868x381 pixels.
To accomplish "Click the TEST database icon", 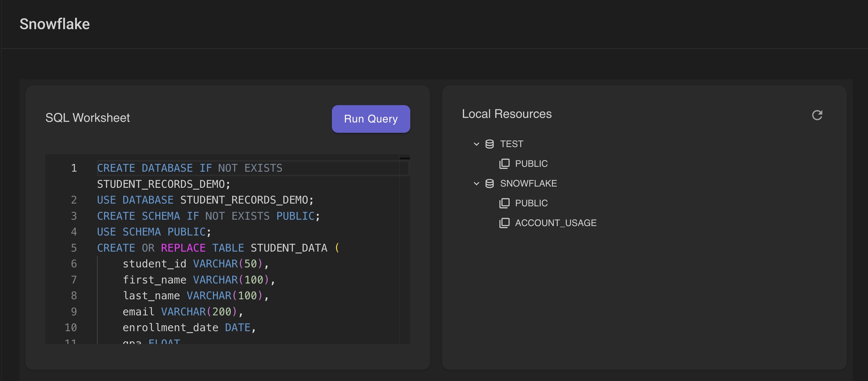I will click(x=489, y=144).
